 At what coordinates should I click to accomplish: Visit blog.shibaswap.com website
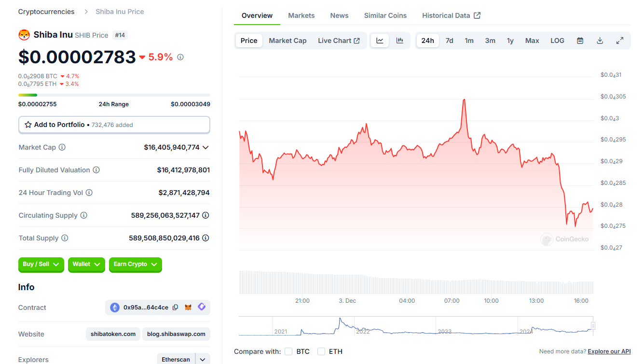(176, 334)
